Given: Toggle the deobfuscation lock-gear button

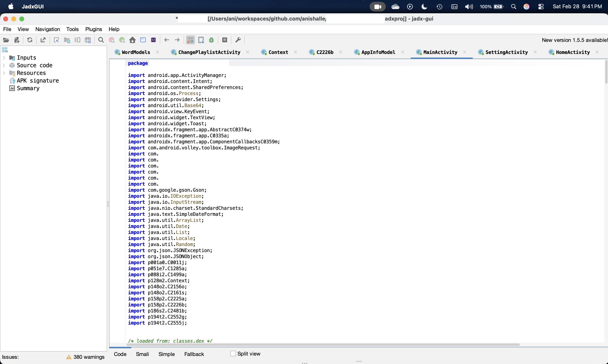Looking at the screenshot, I should click(190, 40).
